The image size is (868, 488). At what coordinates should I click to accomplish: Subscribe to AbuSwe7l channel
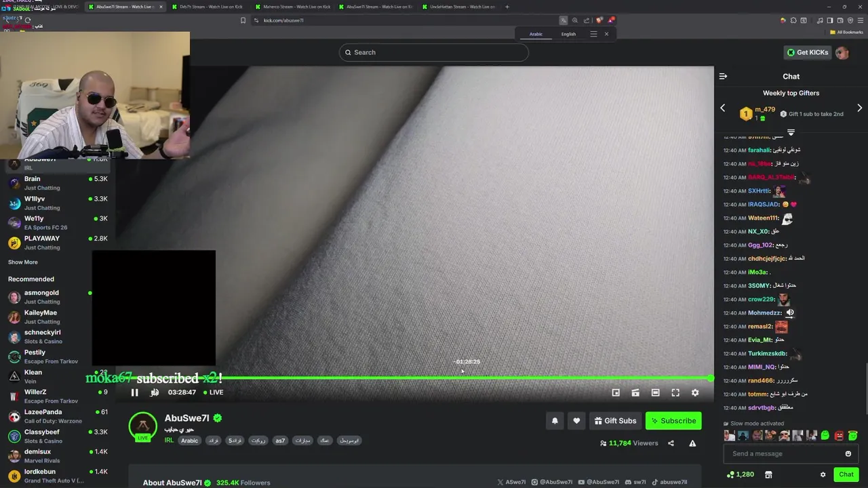point(673,421)
